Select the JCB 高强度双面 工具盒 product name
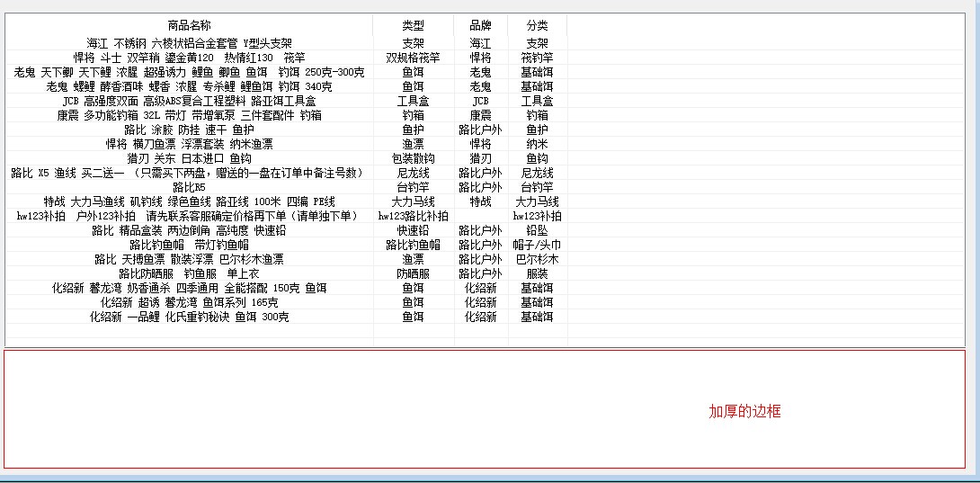Screen dimensions: 980x483 point(190,101)
